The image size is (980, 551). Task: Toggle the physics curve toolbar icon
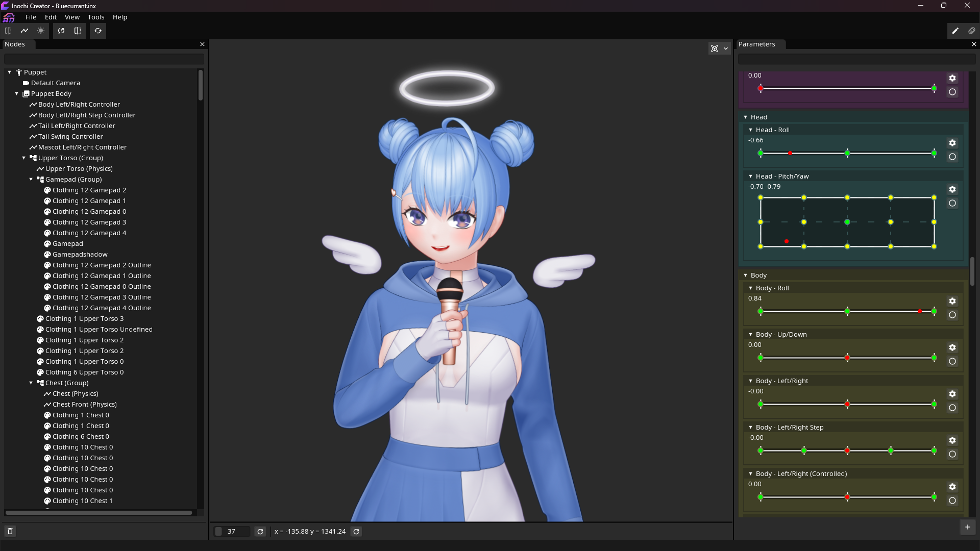[x=24, y=31]
